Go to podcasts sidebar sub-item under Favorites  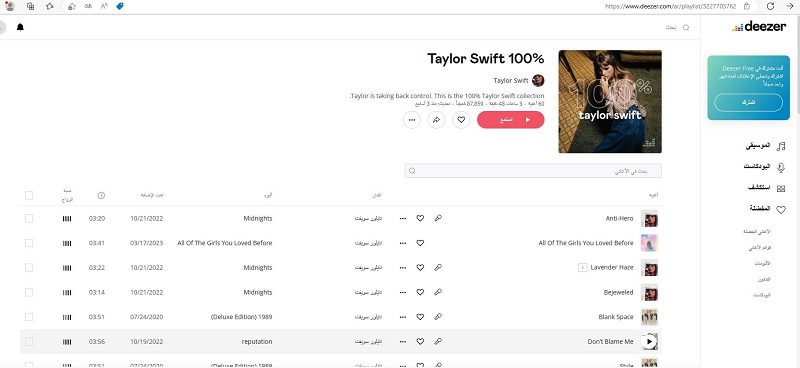click(762, 295)
